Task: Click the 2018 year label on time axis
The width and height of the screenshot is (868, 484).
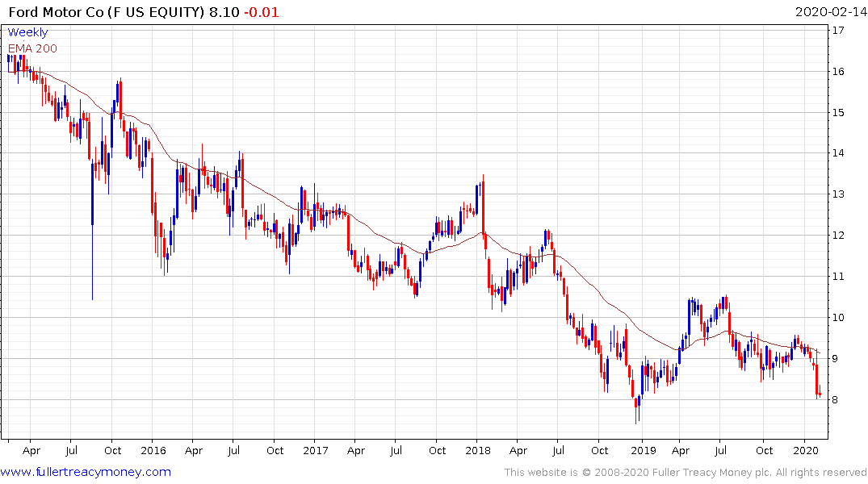Action: [478, 450]
